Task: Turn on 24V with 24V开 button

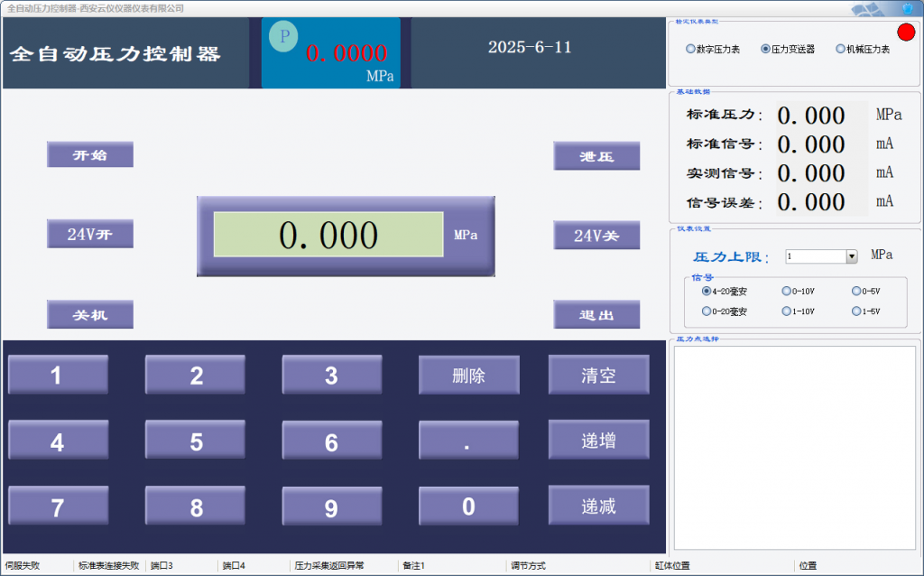Action: 90,235
